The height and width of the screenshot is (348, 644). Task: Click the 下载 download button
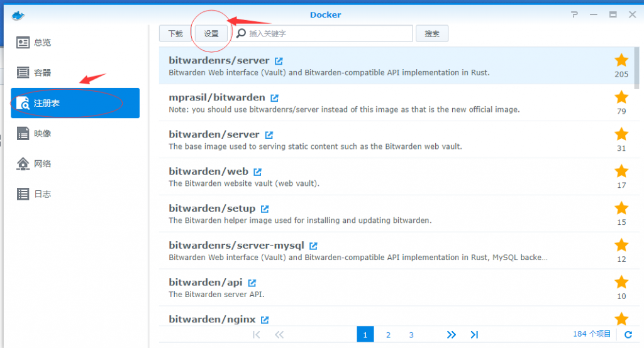pos(175,34)
